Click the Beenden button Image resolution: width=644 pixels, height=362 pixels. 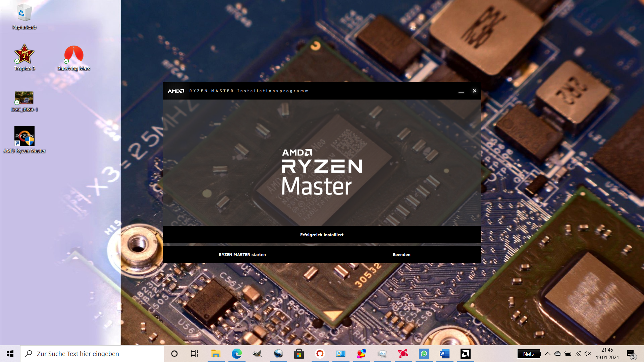[401, 255]
